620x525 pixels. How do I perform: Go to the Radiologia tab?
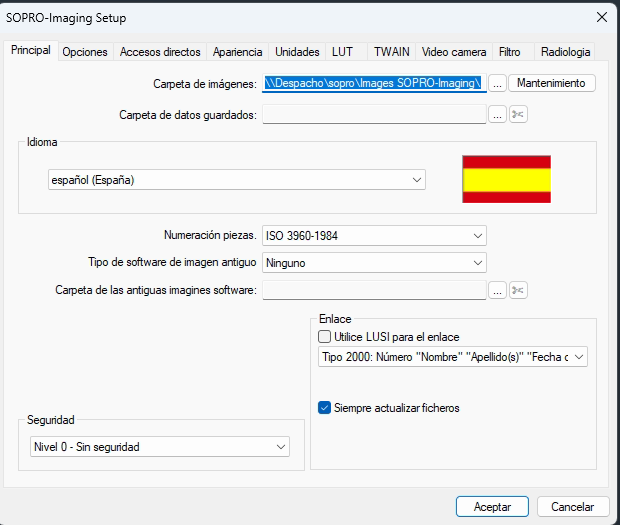565,52
